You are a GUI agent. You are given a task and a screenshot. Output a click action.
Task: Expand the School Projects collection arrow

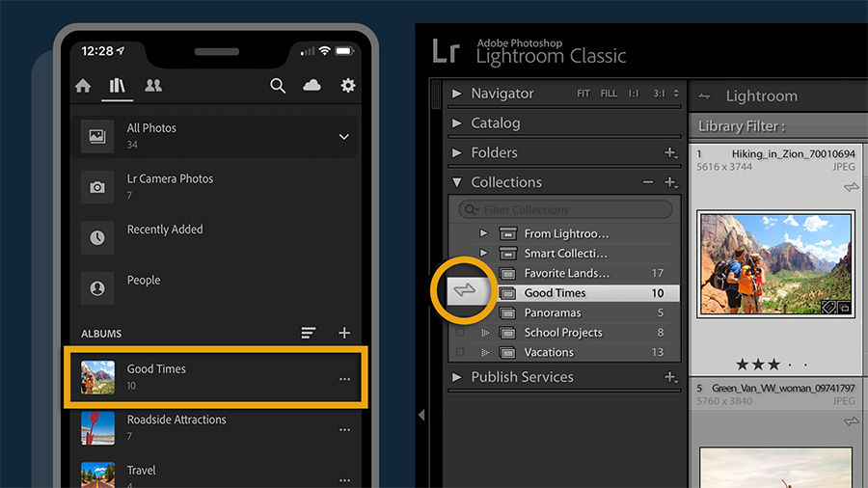click(485, 333)
